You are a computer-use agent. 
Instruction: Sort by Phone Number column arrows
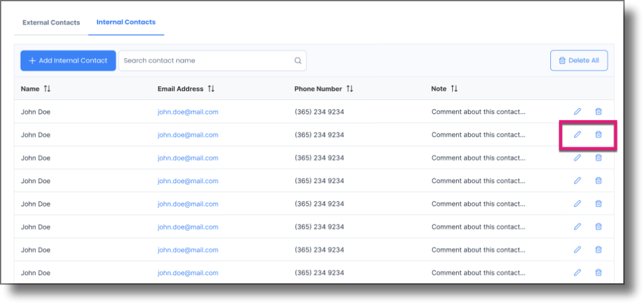(350, 89)
